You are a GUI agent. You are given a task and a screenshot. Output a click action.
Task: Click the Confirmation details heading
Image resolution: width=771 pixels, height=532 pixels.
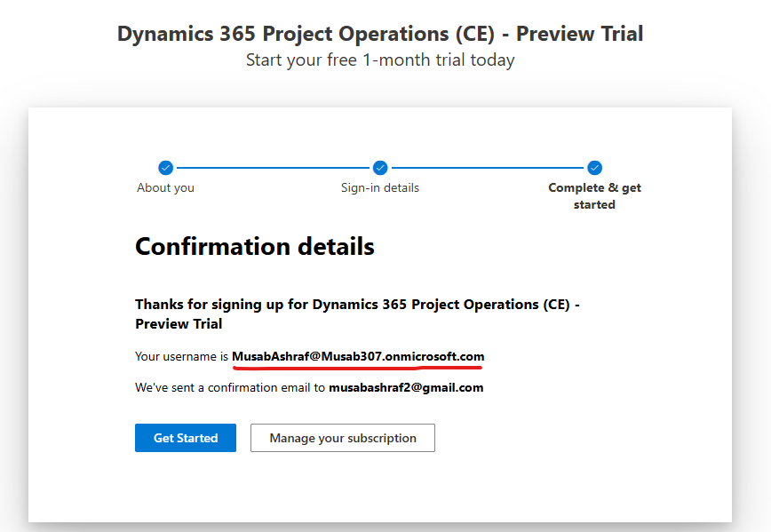(254, 246)
